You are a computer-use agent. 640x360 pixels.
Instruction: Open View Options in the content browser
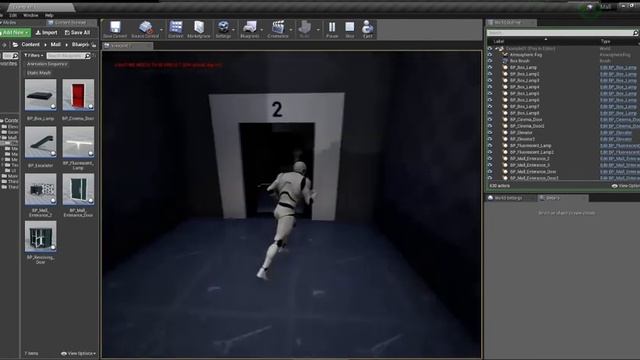point(78,353)
